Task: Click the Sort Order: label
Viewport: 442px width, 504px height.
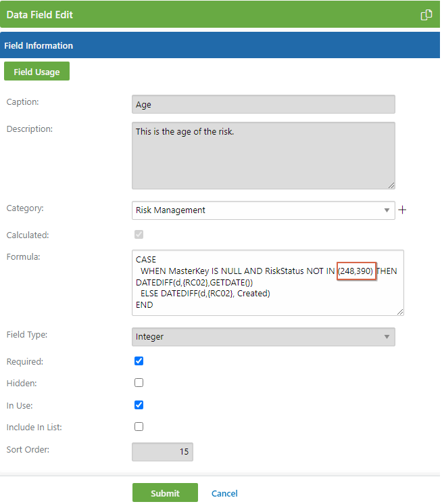Action: point(28,449)
